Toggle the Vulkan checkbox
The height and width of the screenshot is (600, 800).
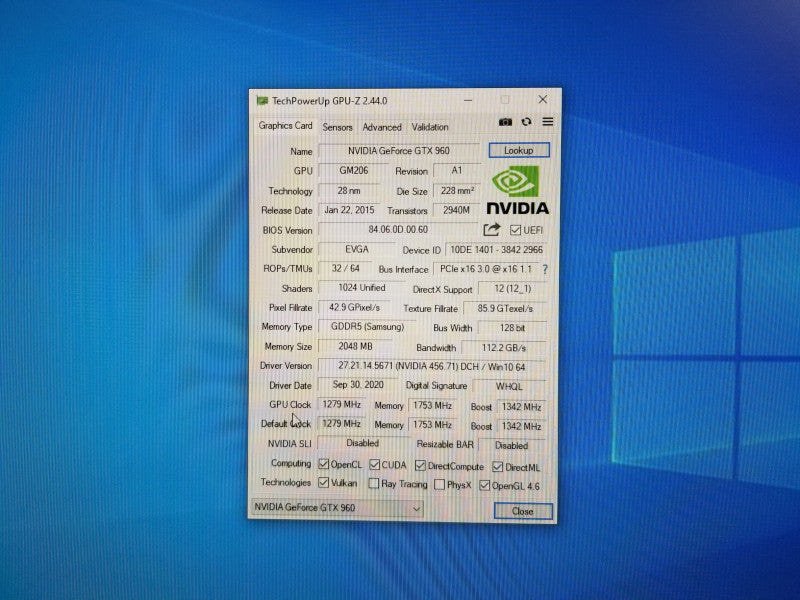click(323, 482)
